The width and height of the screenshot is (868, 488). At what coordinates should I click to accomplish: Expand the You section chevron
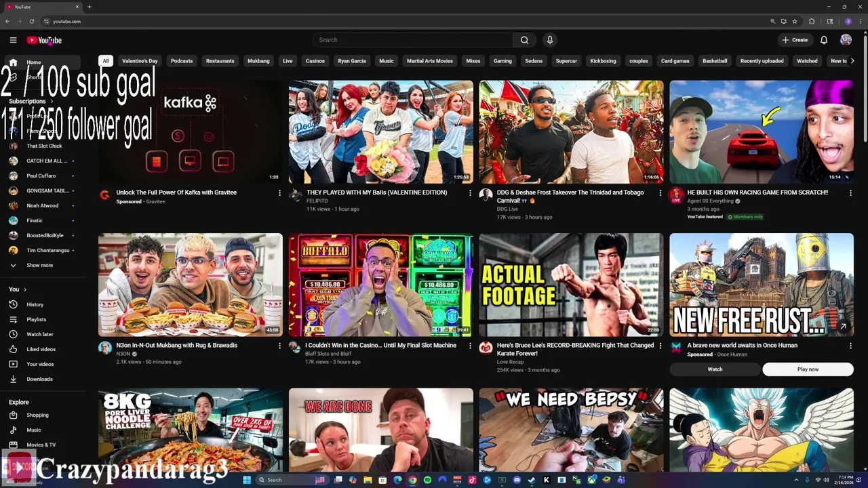(25, 289)
